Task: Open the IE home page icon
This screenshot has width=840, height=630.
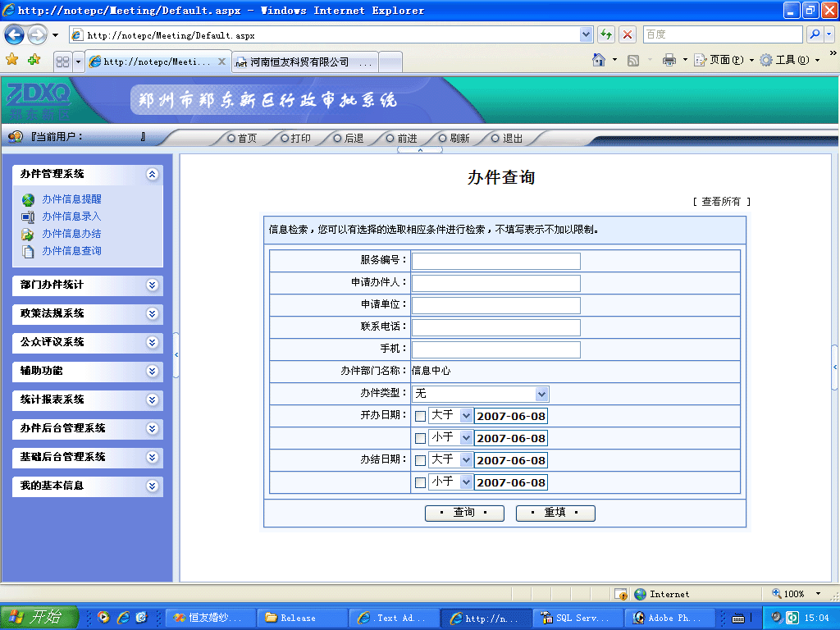Action: click(x=600, y=60)
